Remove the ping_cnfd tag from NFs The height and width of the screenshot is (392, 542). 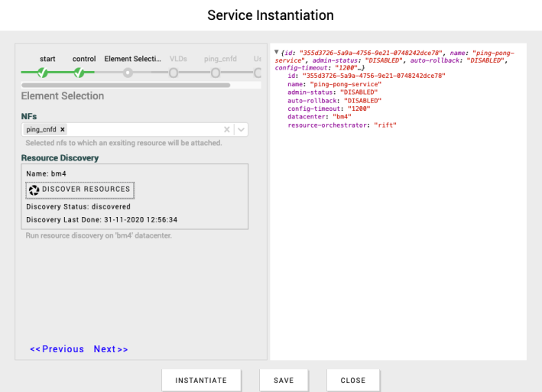[x=63, y=130]
